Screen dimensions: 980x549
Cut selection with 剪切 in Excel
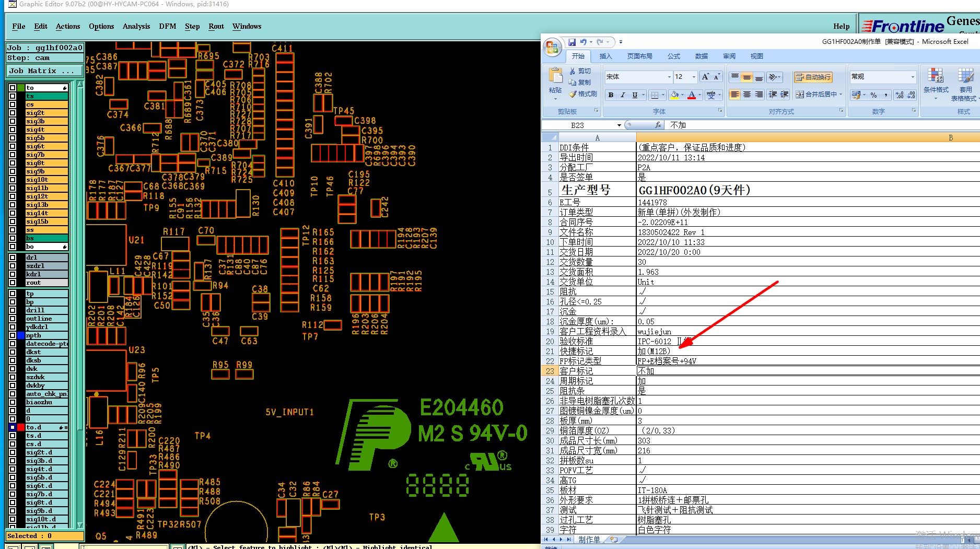tap(580, 71)
